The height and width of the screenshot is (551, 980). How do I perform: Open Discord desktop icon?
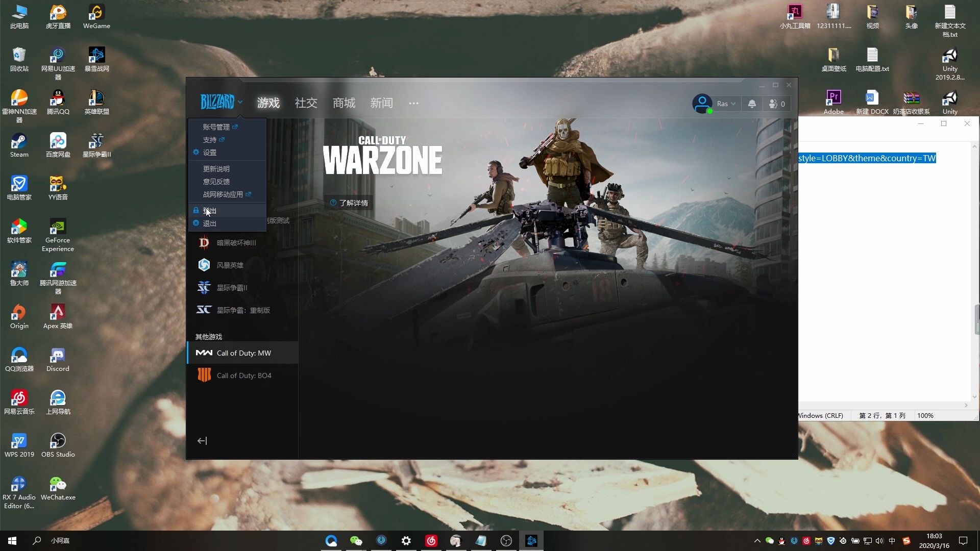coord(58,359)
